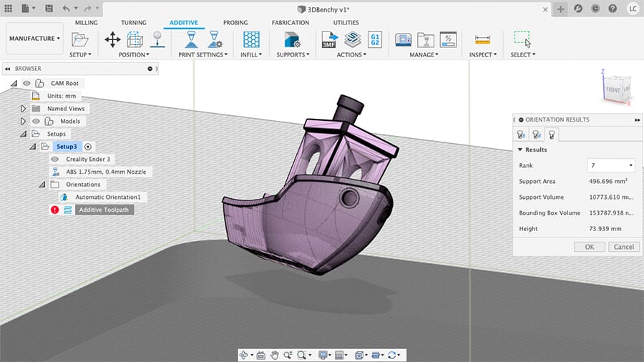Collapse the Browser panel arrows
The image size is (644, 362).
pos(7,69)
